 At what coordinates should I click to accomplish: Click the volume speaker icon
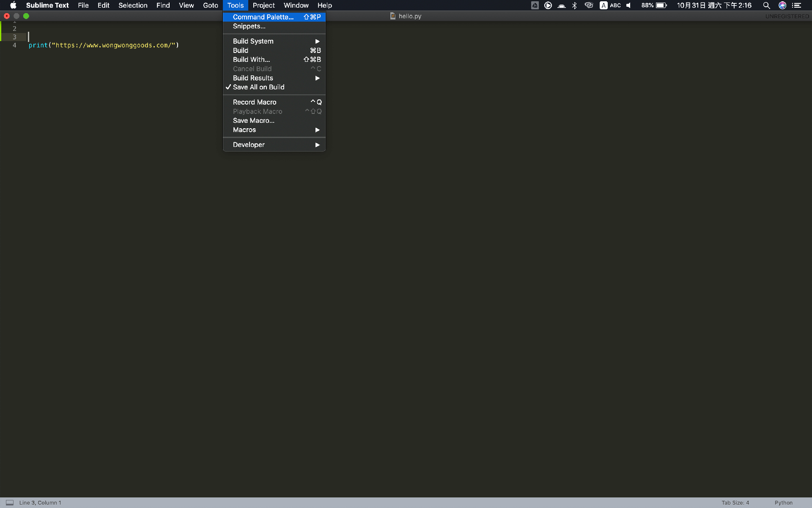629,5
